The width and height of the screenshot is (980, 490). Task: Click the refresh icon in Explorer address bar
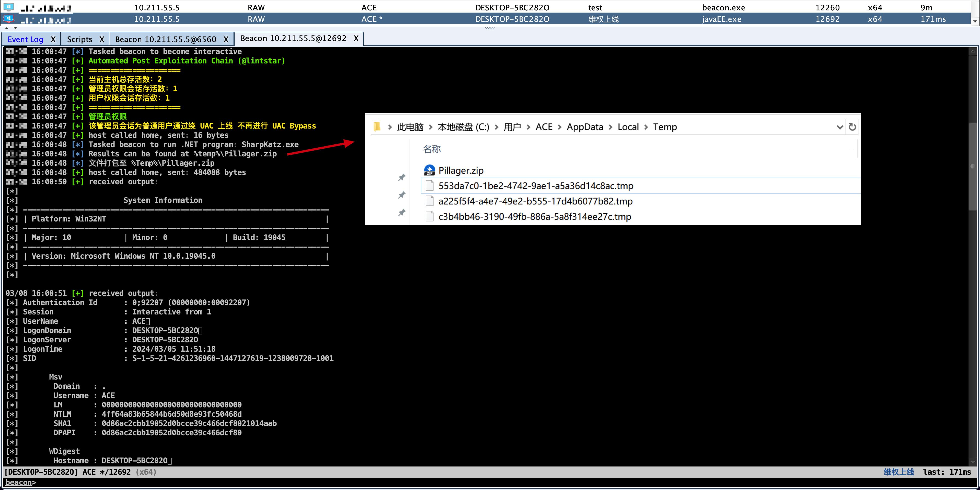[852, 127]
